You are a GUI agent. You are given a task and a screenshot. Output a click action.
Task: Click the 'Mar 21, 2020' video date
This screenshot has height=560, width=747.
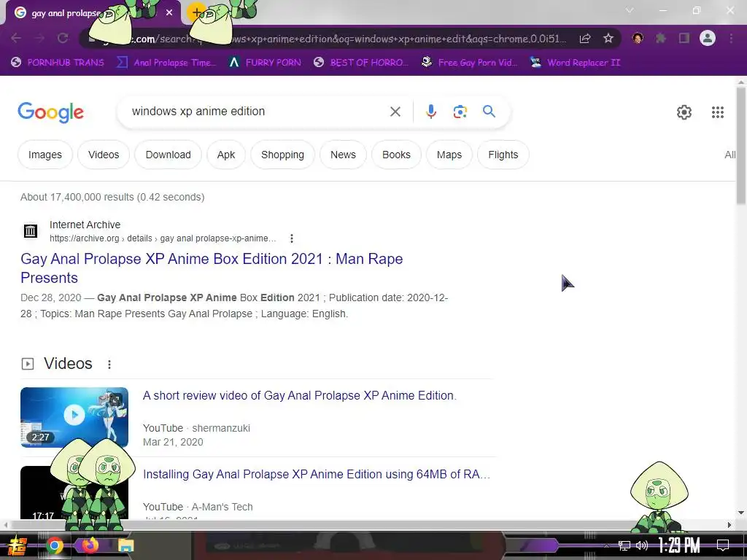173,442
